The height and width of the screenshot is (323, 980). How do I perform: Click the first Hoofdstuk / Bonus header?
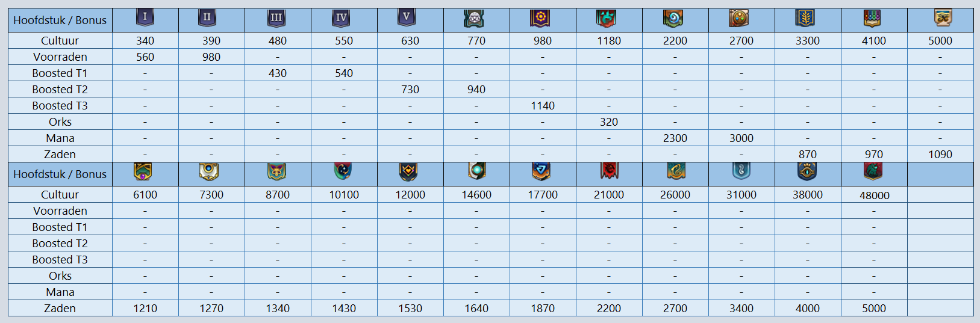60,20
